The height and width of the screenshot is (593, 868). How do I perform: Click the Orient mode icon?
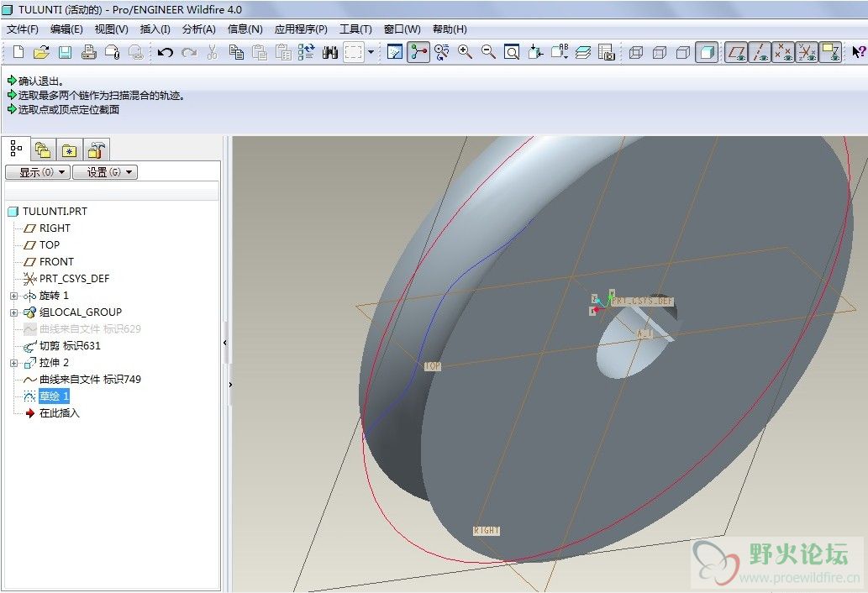click(442, 52)
